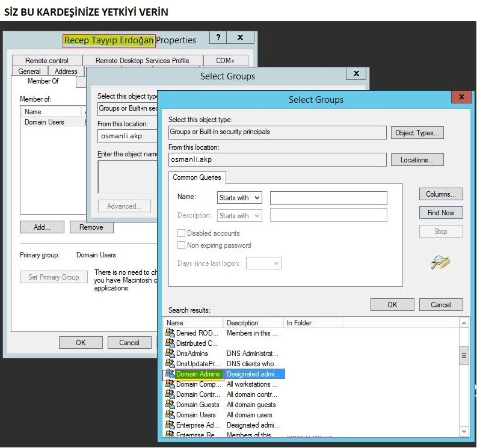Open the Address tab
477x448 pixels.
[x=66, y=72]
